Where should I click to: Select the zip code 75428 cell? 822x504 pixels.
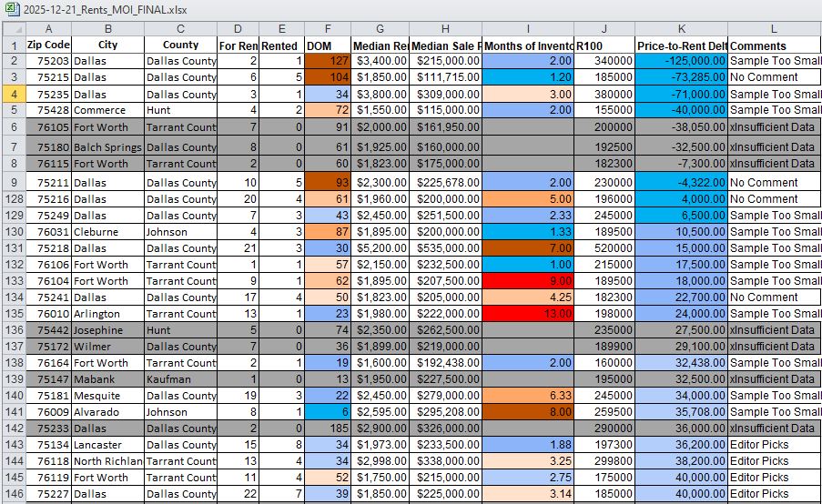pos(48,110)
